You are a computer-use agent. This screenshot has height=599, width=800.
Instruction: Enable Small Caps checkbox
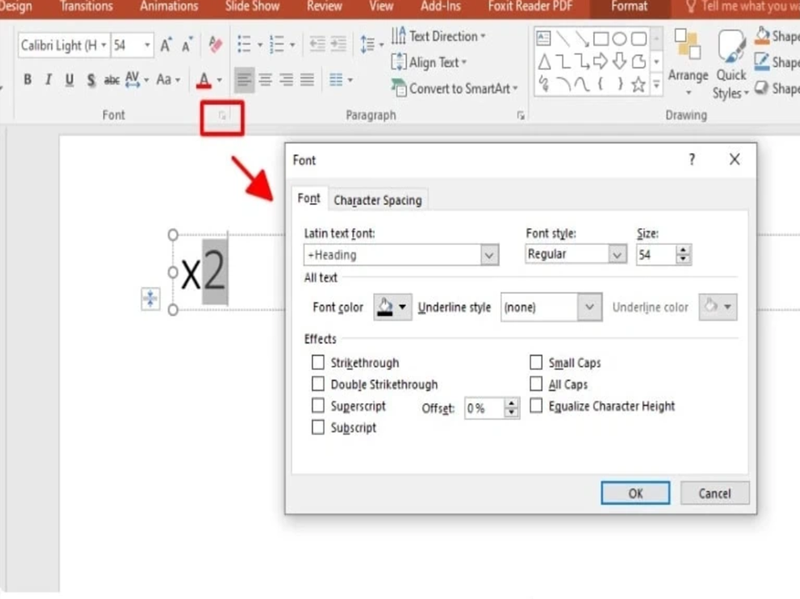pyautogui.click(x=536, y=362)
